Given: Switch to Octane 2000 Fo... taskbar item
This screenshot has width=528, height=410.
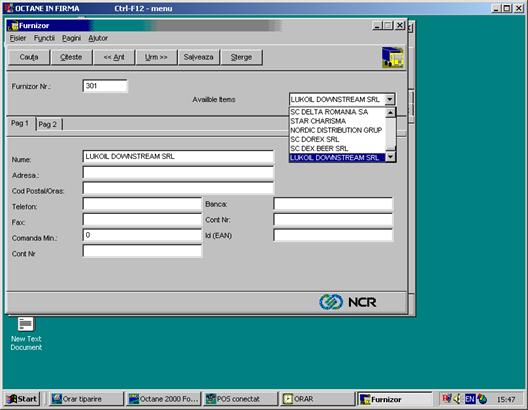Looking at the screenshot, I should [163, 399].
